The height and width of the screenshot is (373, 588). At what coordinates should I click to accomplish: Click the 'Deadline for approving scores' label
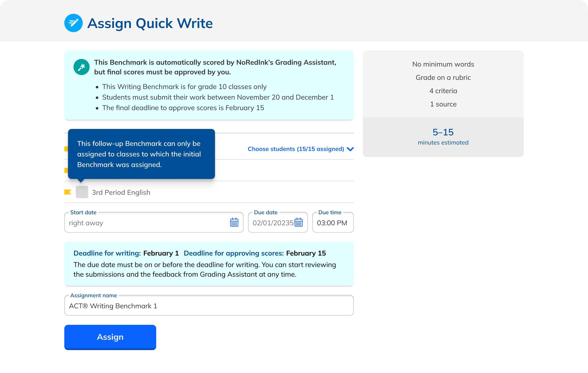pyautogui.click(x=233, y=253)
